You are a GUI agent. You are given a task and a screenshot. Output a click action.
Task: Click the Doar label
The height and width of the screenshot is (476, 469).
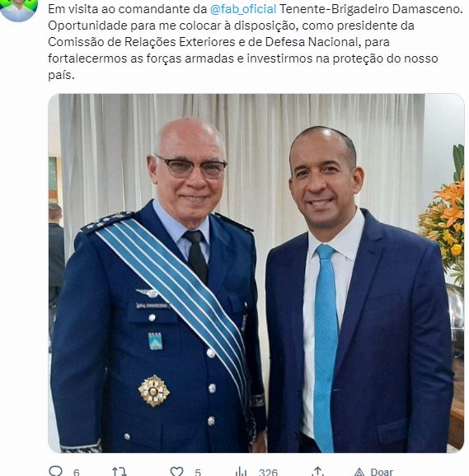point(382,472)
